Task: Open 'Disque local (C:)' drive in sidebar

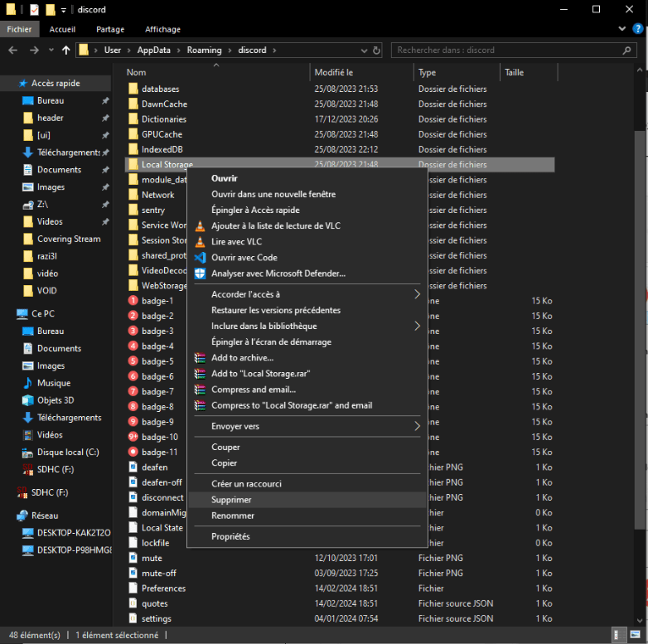Action: coord(67,453)
